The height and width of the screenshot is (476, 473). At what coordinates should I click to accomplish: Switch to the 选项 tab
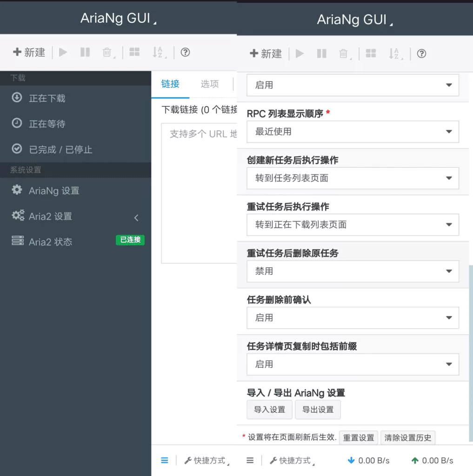210,84
